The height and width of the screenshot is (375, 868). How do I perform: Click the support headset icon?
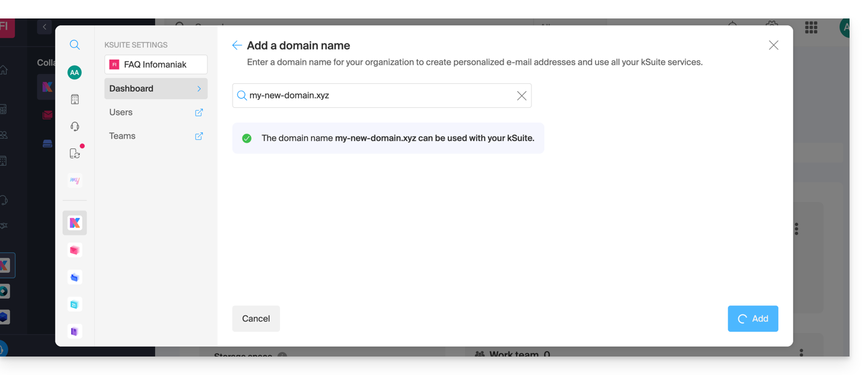tap(74, 127)
